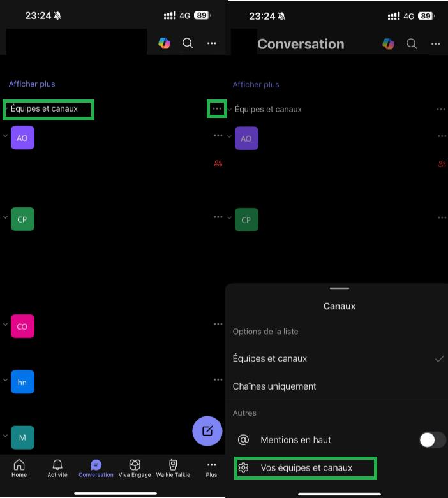
Task: Tap Afficher plus in the right screen
Action: click(x=256, y=84)
